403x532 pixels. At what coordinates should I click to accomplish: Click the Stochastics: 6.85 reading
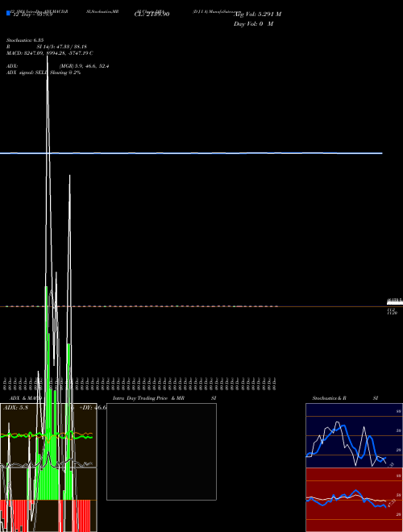tap(25, 40)
